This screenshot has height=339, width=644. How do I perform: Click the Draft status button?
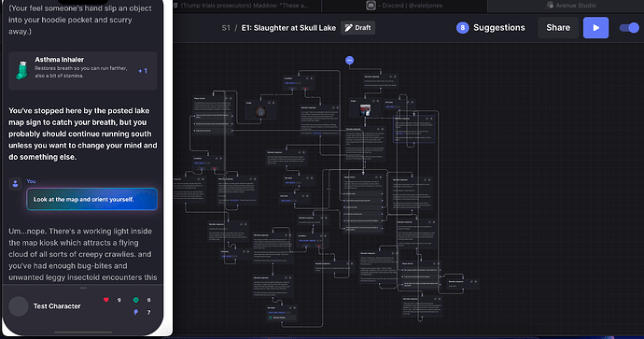point(357,27)
